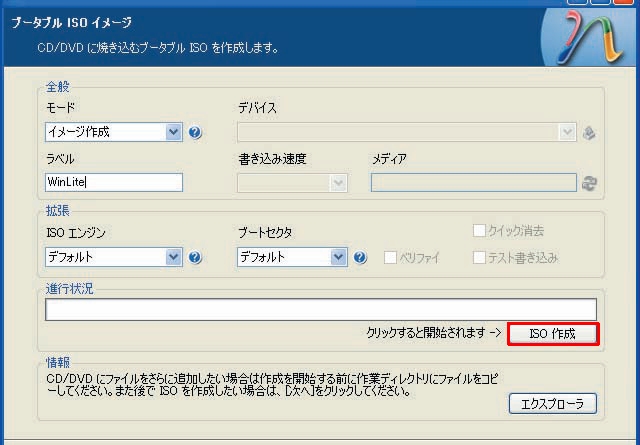Open the 書き込み速度 dropdown
640x445 pixels.
click(292, 183)
